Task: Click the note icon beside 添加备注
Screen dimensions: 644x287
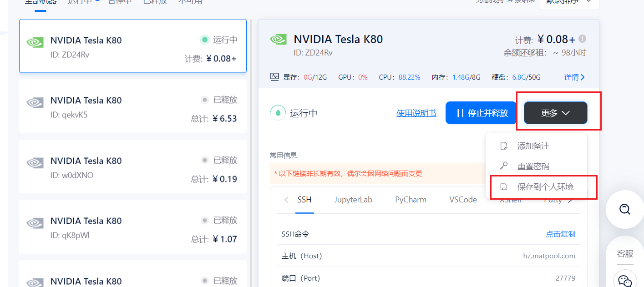Action: (x=504, y=146)
